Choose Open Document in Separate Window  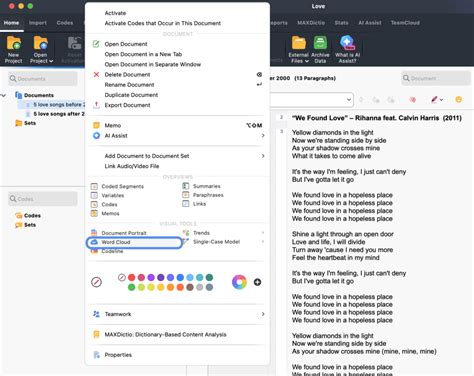point(153,64)
